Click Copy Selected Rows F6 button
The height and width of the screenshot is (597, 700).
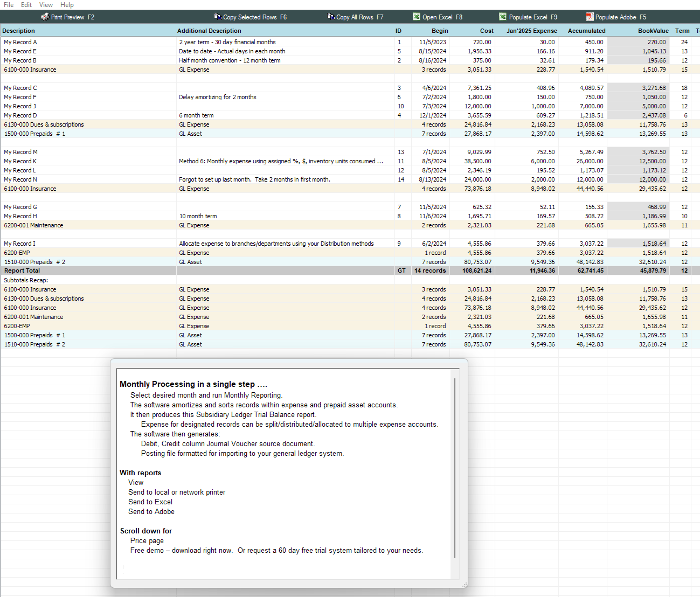pyautogui.click(x=251, y=17)
